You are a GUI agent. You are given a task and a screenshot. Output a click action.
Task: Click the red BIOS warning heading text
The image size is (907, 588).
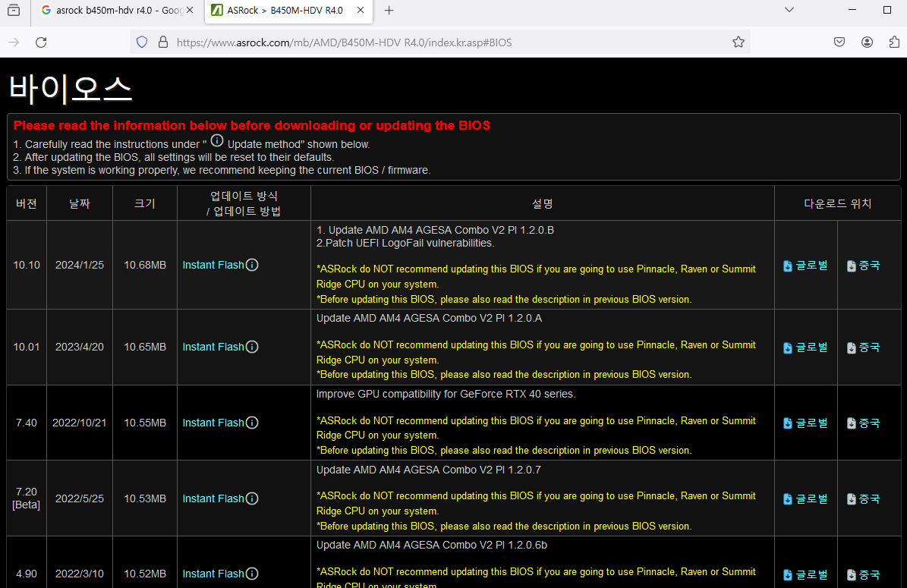[252, 125]
